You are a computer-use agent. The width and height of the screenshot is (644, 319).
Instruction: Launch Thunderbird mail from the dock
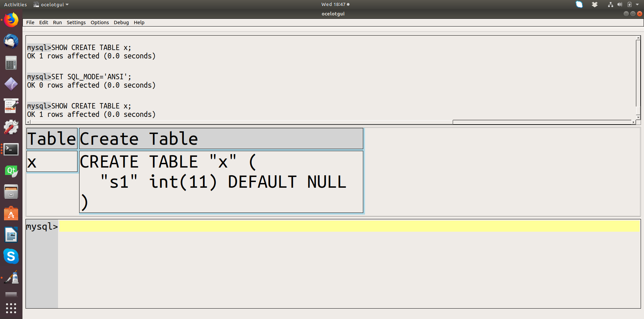click(11, 41)
